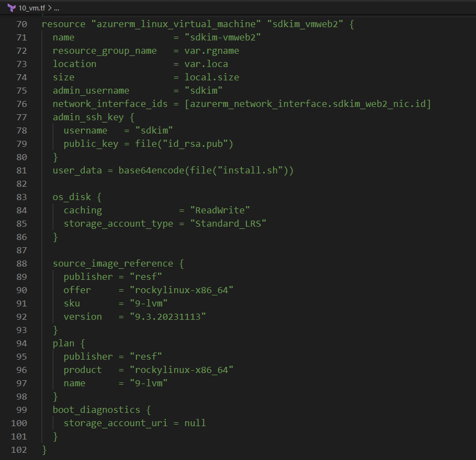Click the "Standard_LRS" storage type value
Image resolution: width=476 pixels, height=460 pixels.
[x=228, y=224]
